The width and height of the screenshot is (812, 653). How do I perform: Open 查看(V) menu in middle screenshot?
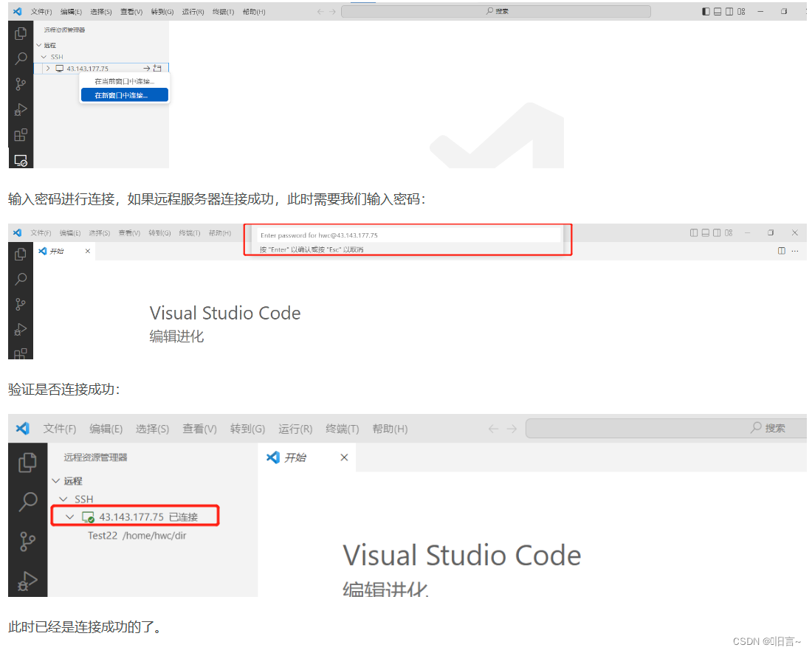point(129,233)
